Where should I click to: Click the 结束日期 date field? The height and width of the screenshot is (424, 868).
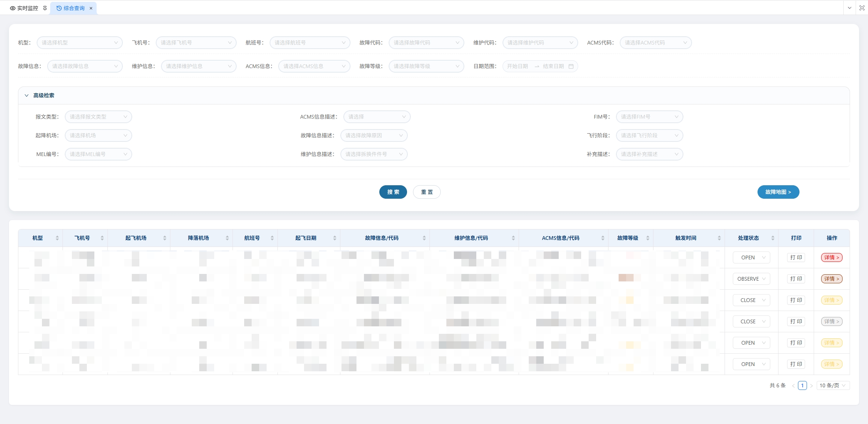click(x=553, y=66)
